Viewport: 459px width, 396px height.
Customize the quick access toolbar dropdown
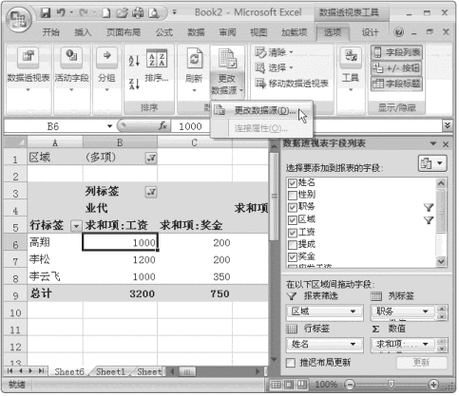[x=174, y=13]
